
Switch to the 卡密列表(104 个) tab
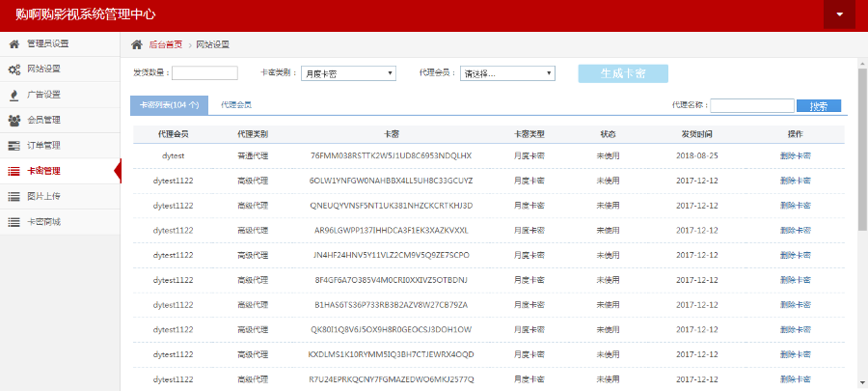(x=170, y=104)
